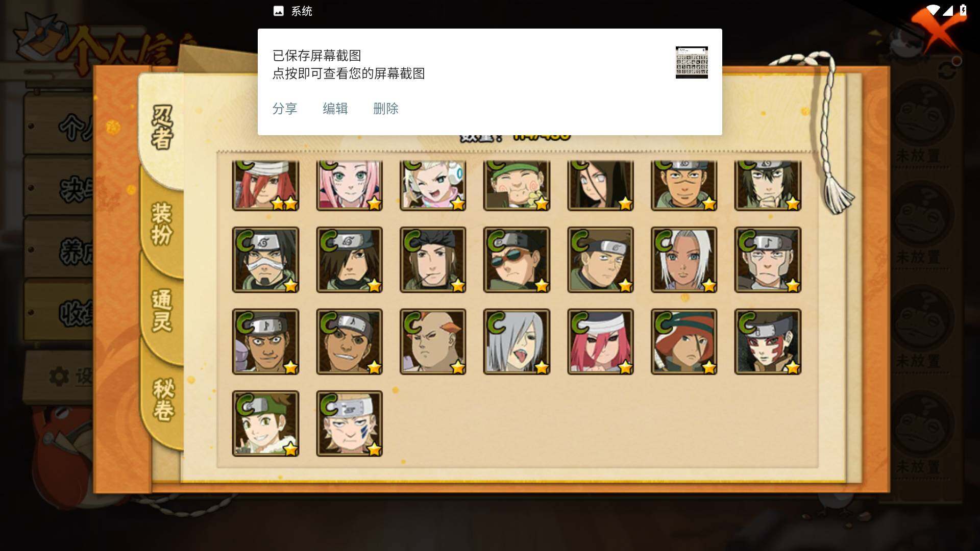Select the bald orange-mohawk ninja portrait
Viewport: 980px width, 551px height.
pyautogui.click(x=433, y=341)
